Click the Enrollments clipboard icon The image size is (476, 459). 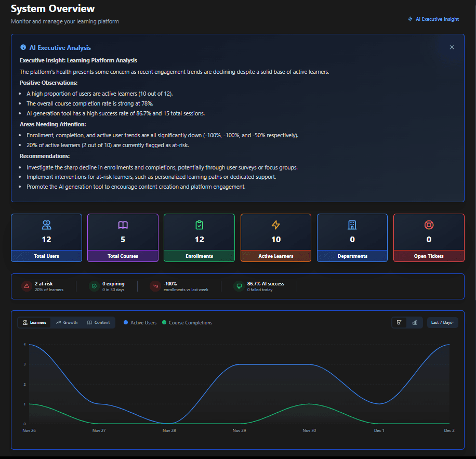[199, 225]
